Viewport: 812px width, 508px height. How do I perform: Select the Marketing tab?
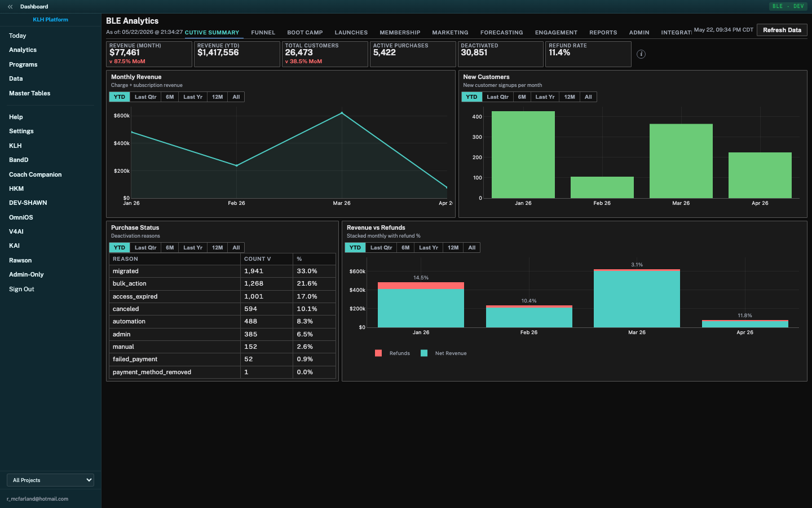coord(450,33)
